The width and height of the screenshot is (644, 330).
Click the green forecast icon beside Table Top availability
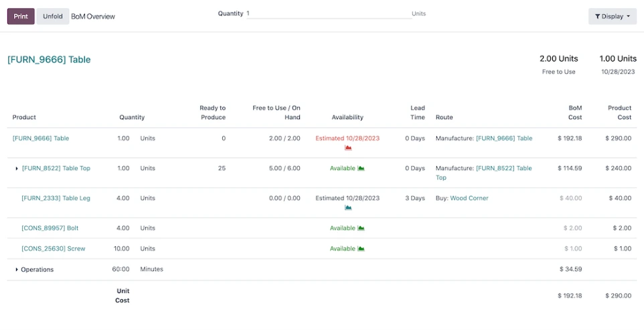[361, 169]
